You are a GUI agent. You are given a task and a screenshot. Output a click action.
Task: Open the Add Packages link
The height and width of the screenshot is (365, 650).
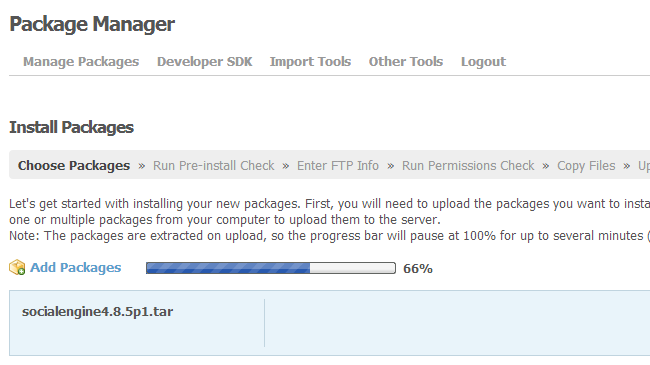tap(75, 268)
